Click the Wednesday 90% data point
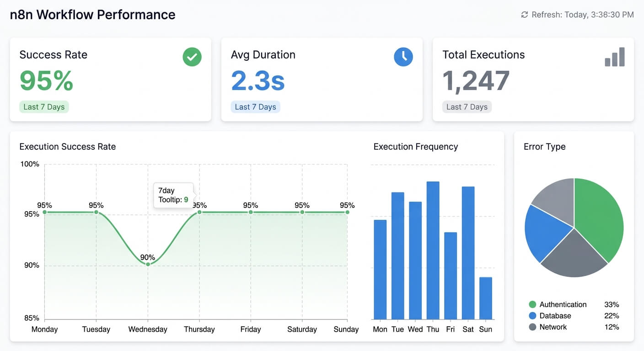Screen dimensions: 644x351 click(148, 264)
